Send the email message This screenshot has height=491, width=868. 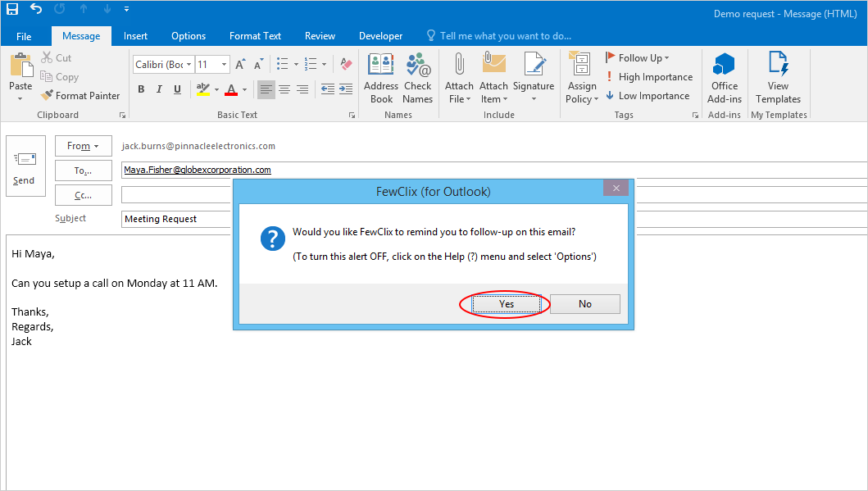pos(25,166)
